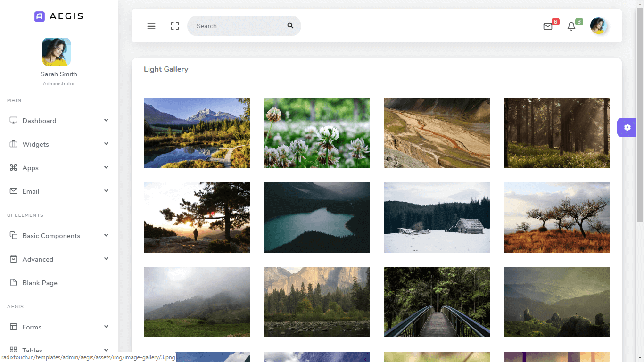Click the Dashboard monitor icon
The width and height of the screenshot is (644, 362).
coord(13,120)
